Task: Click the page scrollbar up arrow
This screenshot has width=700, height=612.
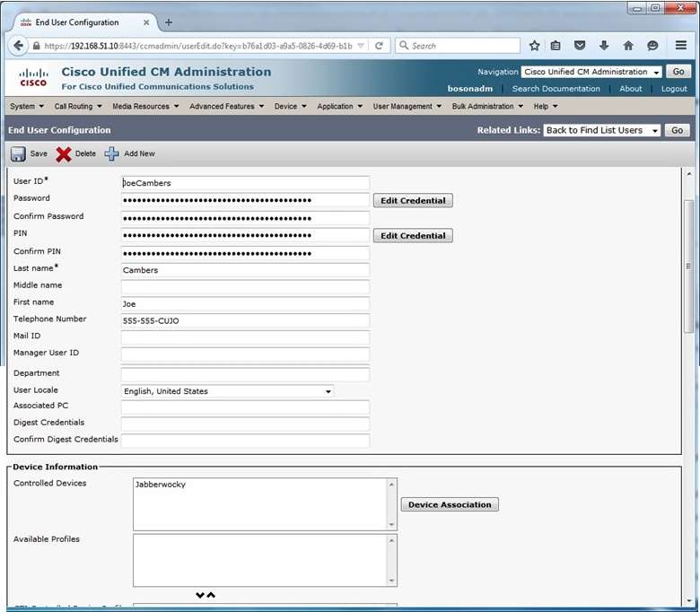Action: click(x=688, y=174)
